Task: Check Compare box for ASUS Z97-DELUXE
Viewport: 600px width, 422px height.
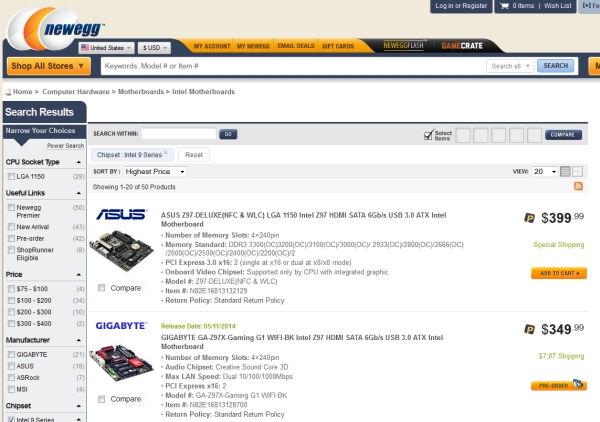Action: click(x=102, y=288)
